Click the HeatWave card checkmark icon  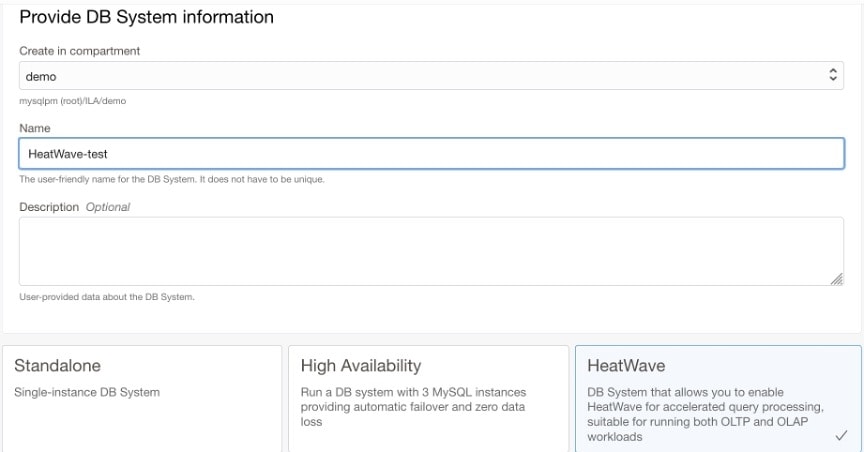coord(841,435)
